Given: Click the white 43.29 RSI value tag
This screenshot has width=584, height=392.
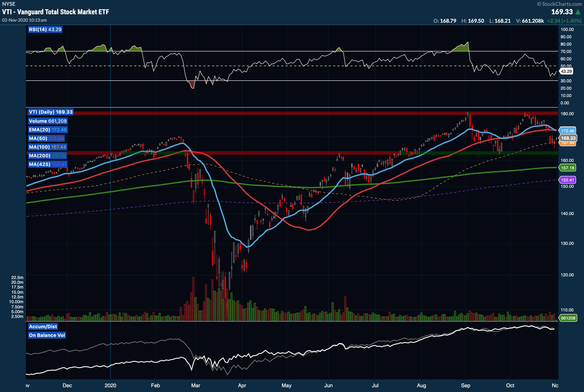Looking at the screenshot, I should [566, 71].
